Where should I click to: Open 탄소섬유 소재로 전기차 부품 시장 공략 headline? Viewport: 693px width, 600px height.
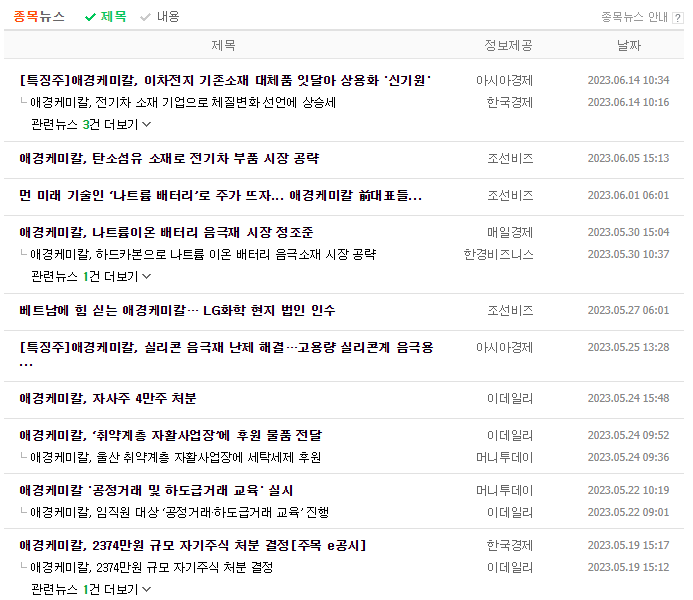pyautogui.click(x=169, y=158)
